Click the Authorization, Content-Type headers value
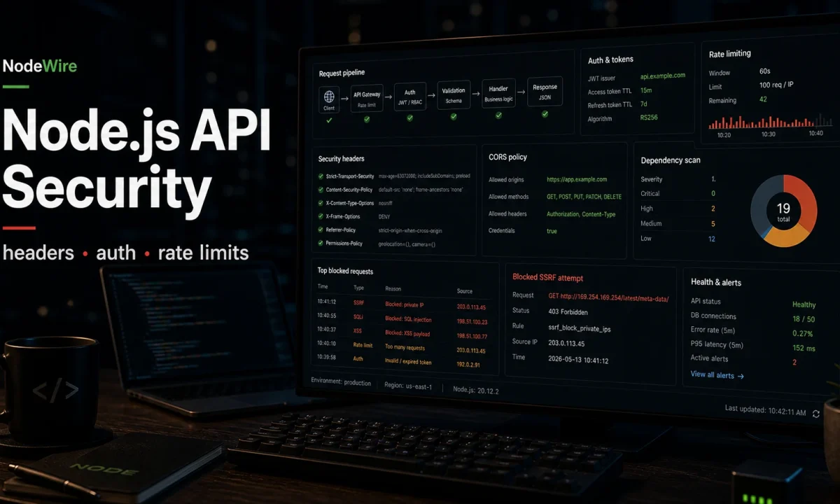 pos(581,214)
